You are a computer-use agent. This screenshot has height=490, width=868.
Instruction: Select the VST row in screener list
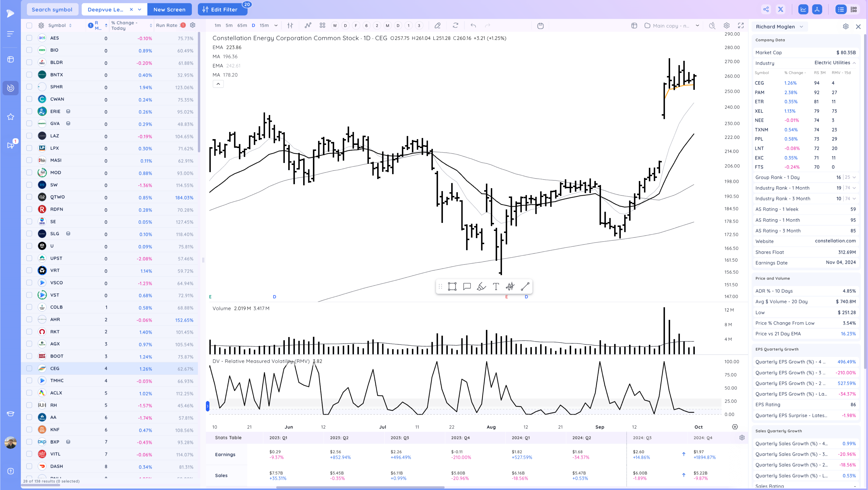[110, 295]
